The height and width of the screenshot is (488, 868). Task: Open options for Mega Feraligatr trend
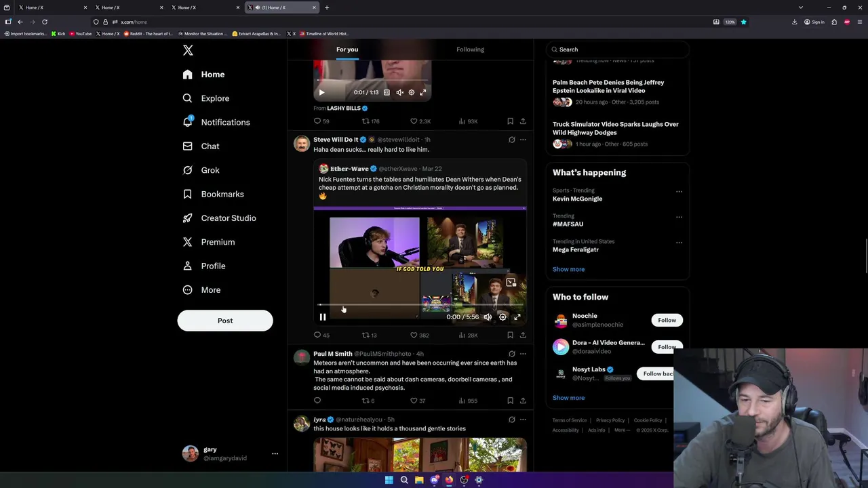(x=679, y=243)
